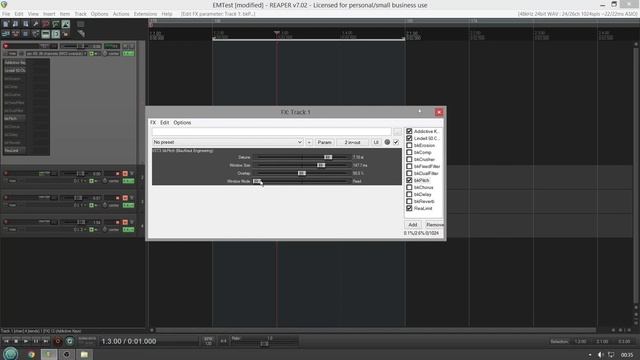Open the No preset dropdown
Image resolution: width=640 pixels, height=360 pixels.
click(227, 142)
